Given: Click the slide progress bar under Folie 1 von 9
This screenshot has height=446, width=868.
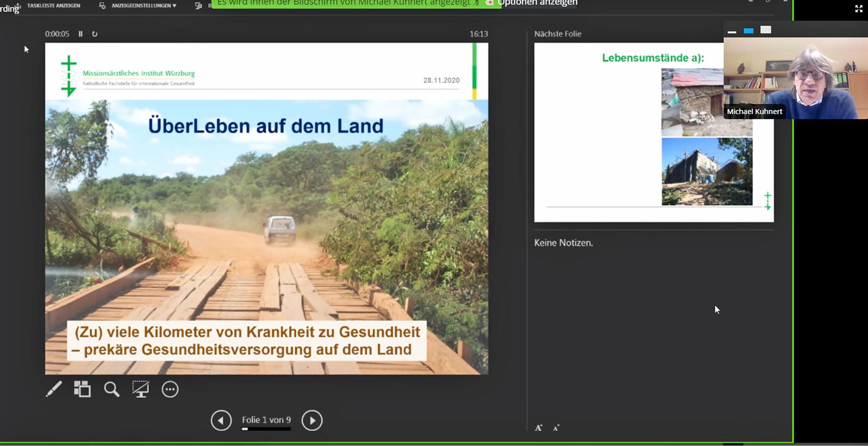Looking at the screenshot, I should point(266,429).
